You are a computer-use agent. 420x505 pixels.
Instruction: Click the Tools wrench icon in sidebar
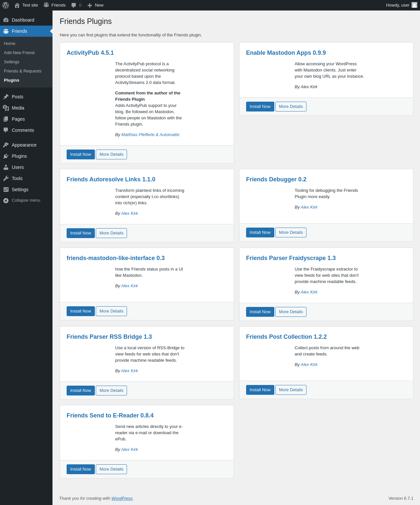6,178
